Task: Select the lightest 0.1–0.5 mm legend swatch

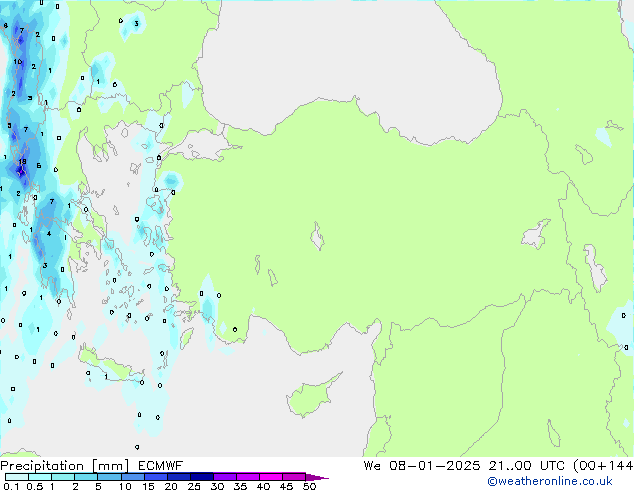Action: pos(17,477)
